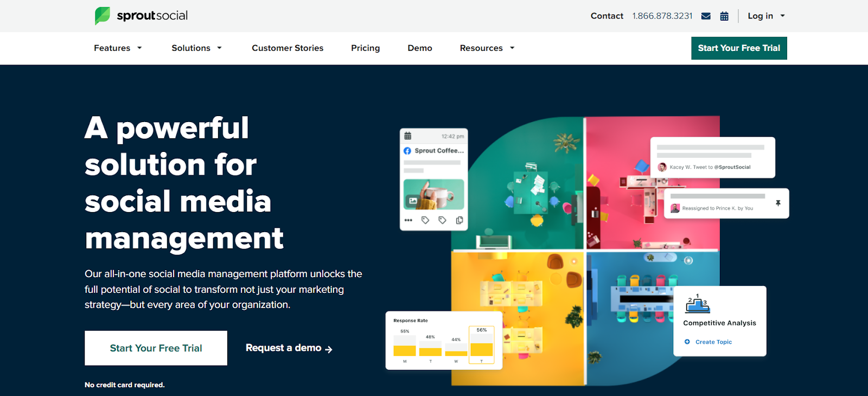This screenshot has height=396, width=868.
Task: Open the Resources dropdown arrow
Action: pos(512,48)
